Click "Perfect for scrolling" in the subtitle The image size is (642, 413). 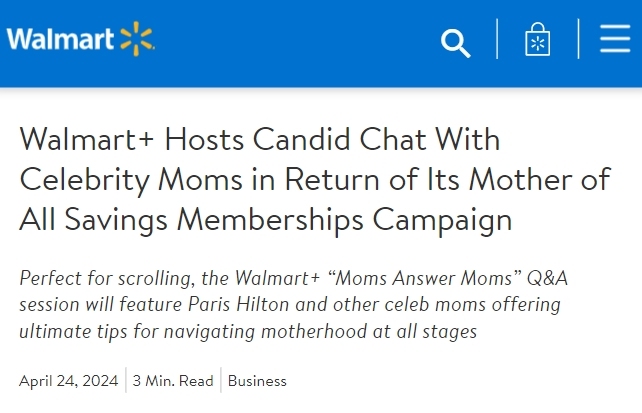(x=104, y=278)
